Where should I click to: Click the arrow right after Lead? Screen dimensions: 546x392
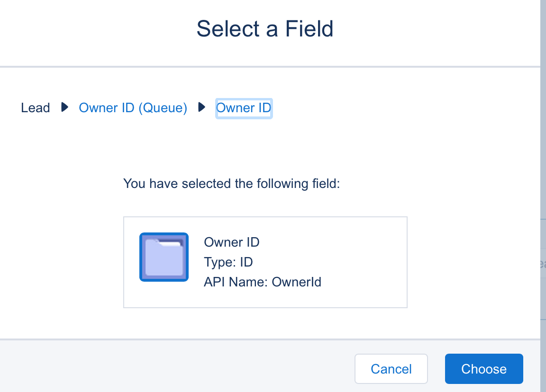click(65, 107)
